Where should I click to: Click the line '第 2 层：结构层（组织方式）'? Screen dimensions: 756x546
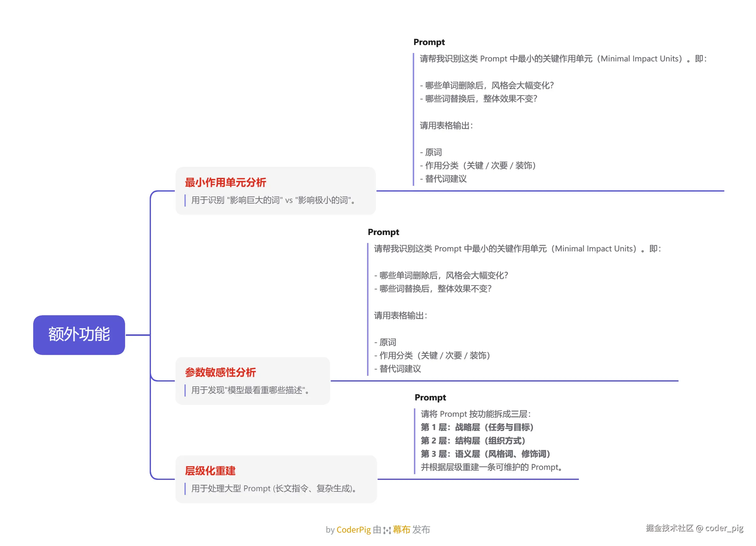click(x=473, y=441)
